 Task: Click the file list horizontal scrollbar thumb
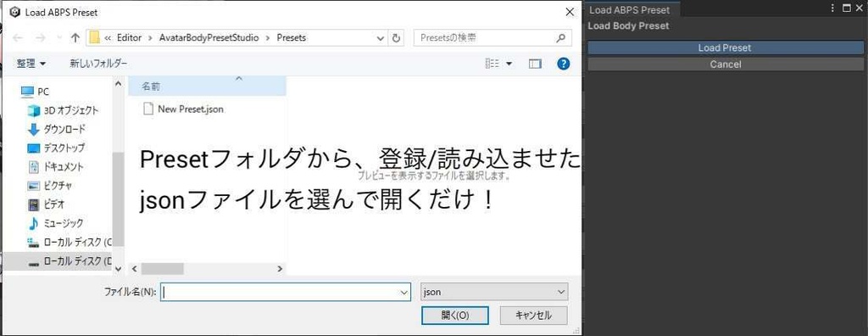pos(162,269)
